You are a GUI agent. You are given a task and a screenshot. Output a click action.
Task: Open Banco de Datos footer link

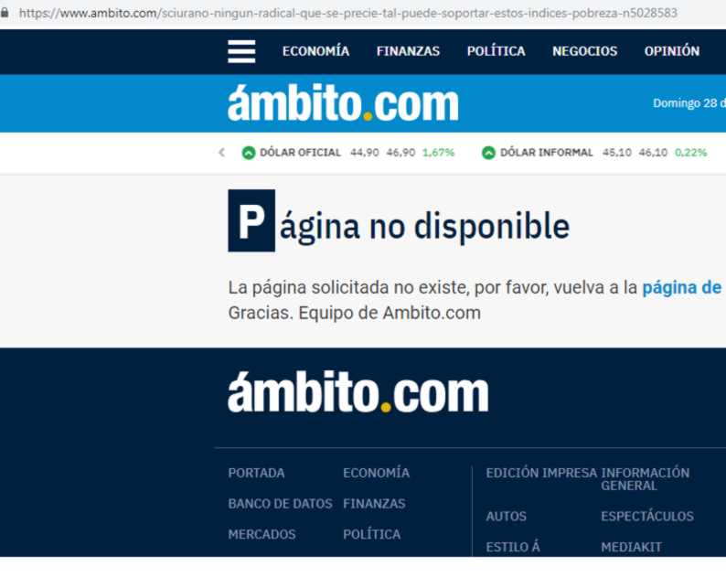click(280, 504)
